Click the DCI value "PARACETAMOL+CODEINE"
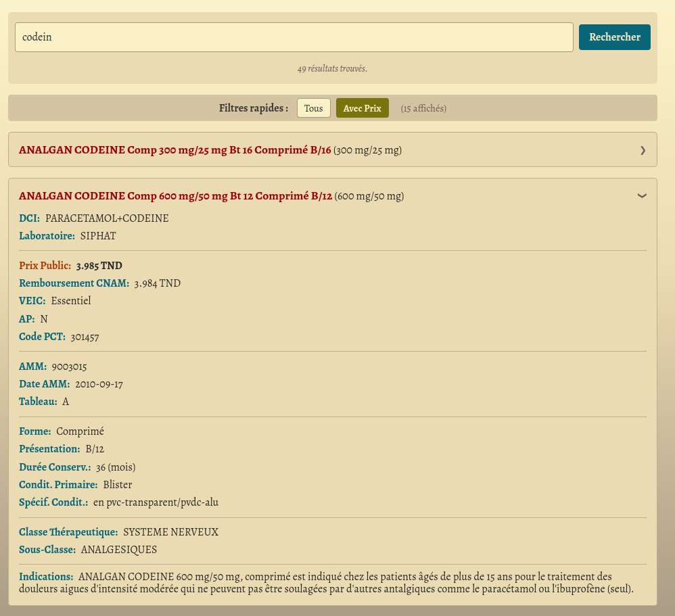This screenshot has height=616, width=675. (107, 218)
